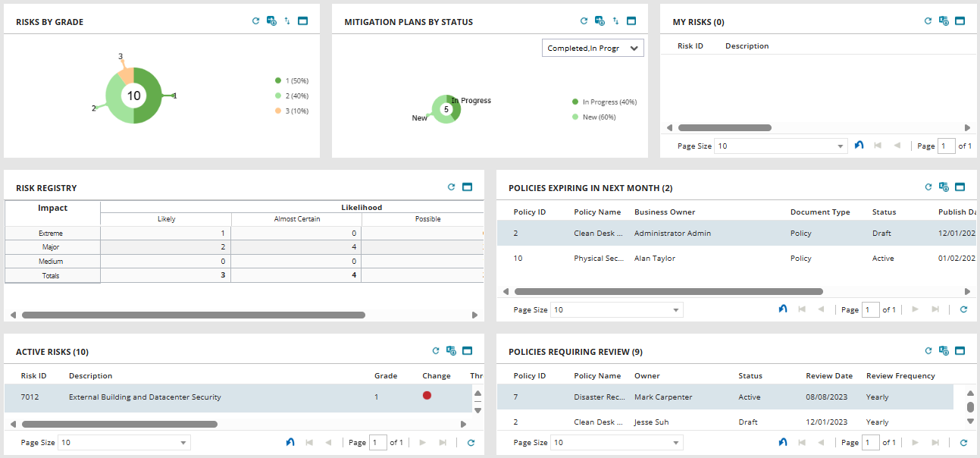Open export options for Mitigation Plans by Status

pos(599,20)
